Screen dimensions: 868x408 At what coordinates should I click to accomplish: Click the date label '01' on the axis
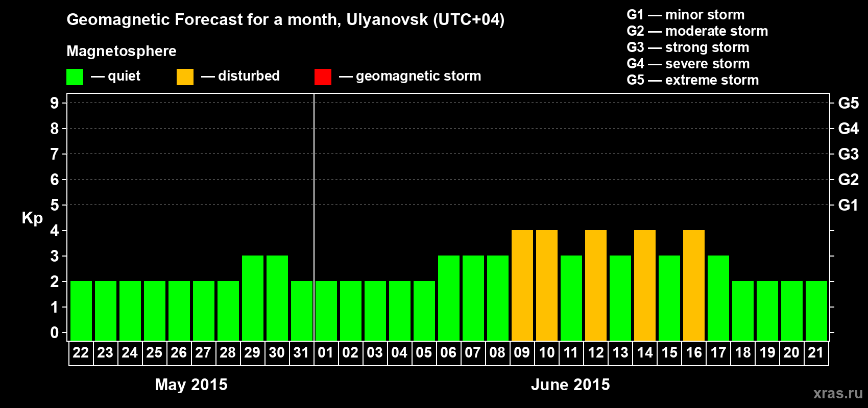(326, 353)
